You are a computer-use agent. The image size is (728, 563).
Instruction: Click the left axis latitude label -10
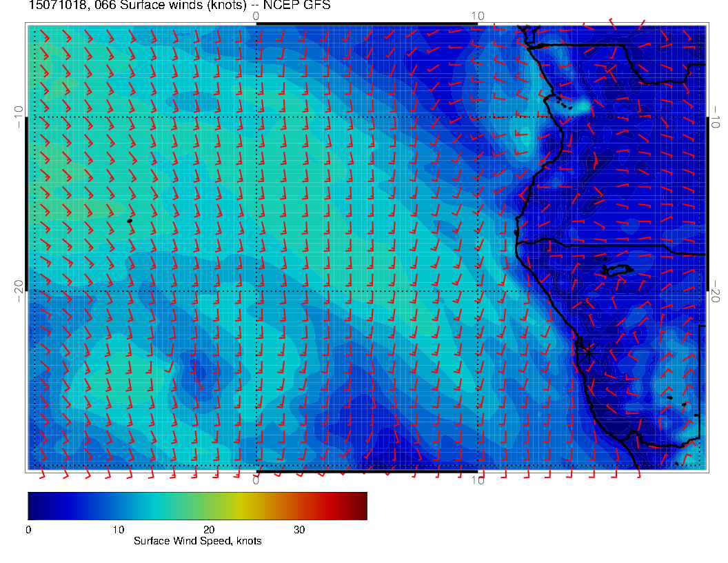(x=19, y=117)
